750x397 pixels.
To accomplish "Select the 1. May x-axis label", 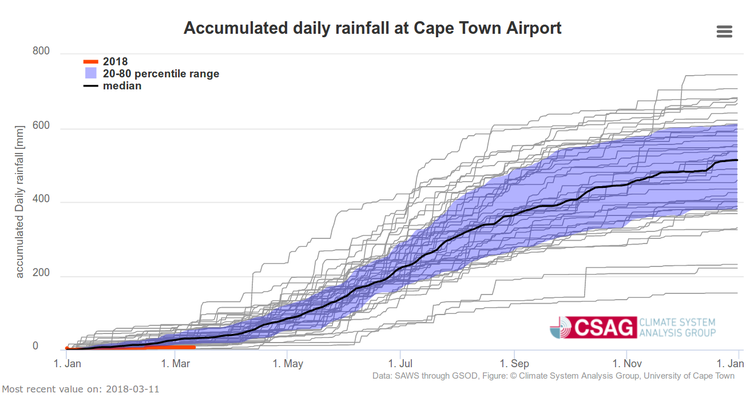I will [x=288, y=364].
